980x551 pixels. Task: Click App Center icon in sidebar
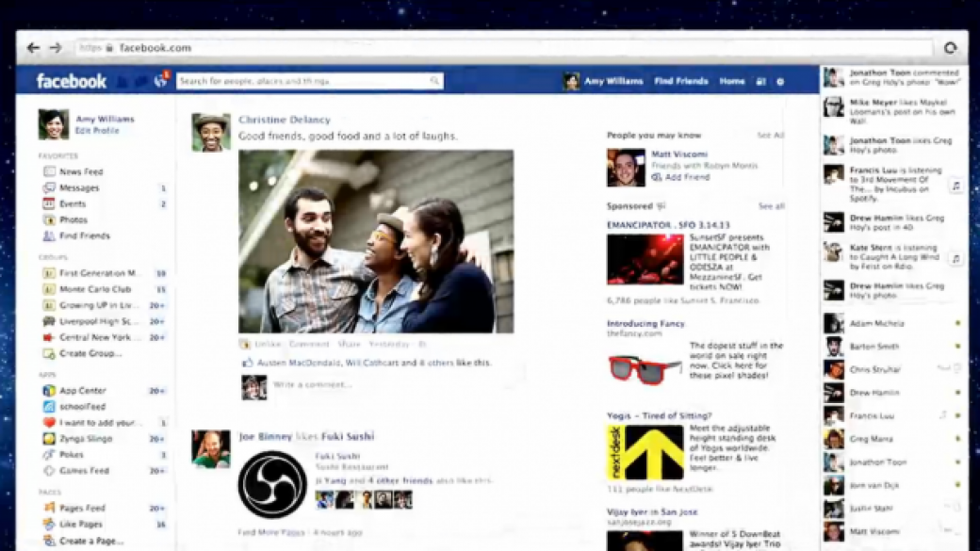click(49, 391)
